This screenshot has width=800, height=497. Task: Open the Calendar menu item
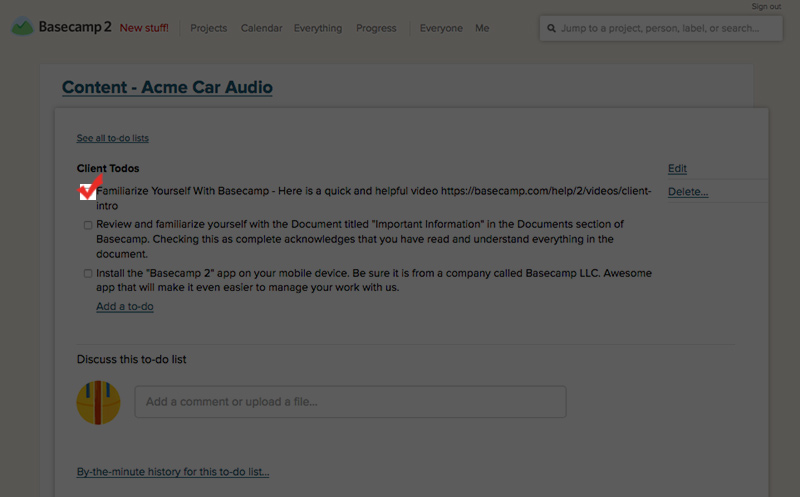(x=261, y=28)
